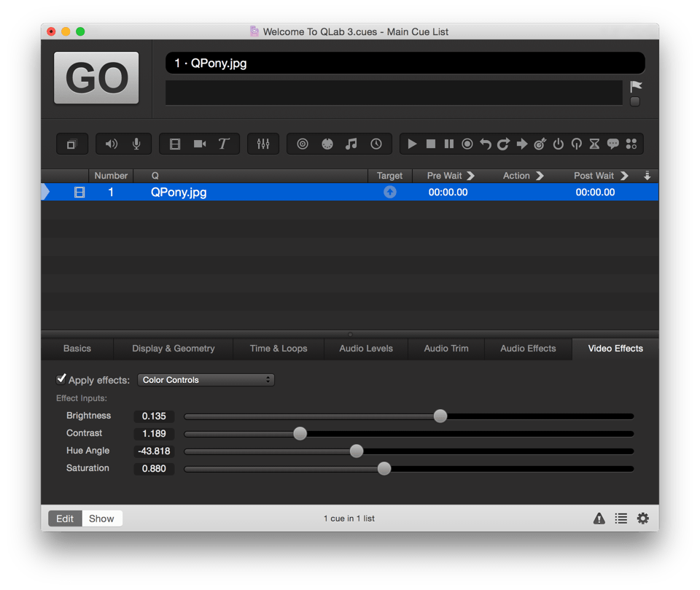Add a Camera cue from toolbar
This screenshot has width=700, height=590.
(x=200, y=144)
